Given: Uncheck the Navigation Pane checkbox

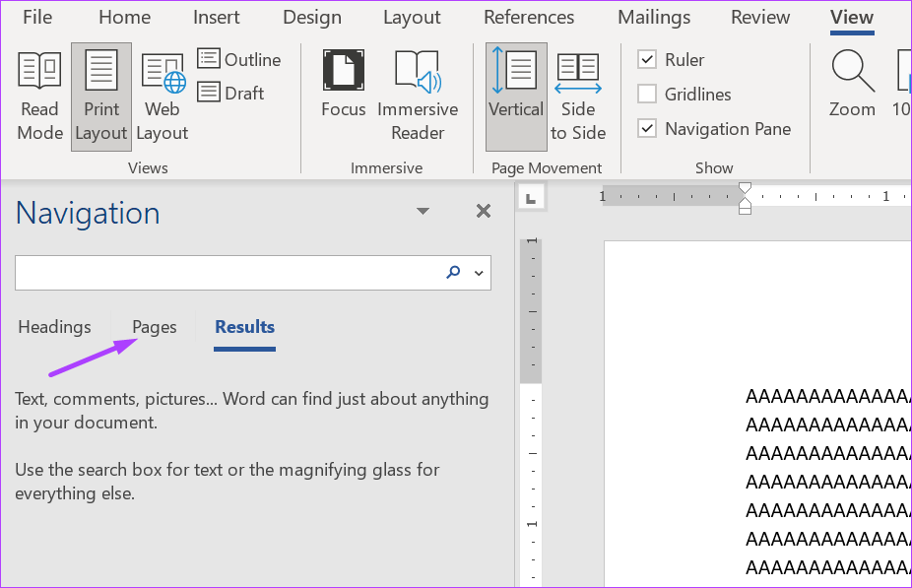Looking at the screenshot, I should pos(647,129).
